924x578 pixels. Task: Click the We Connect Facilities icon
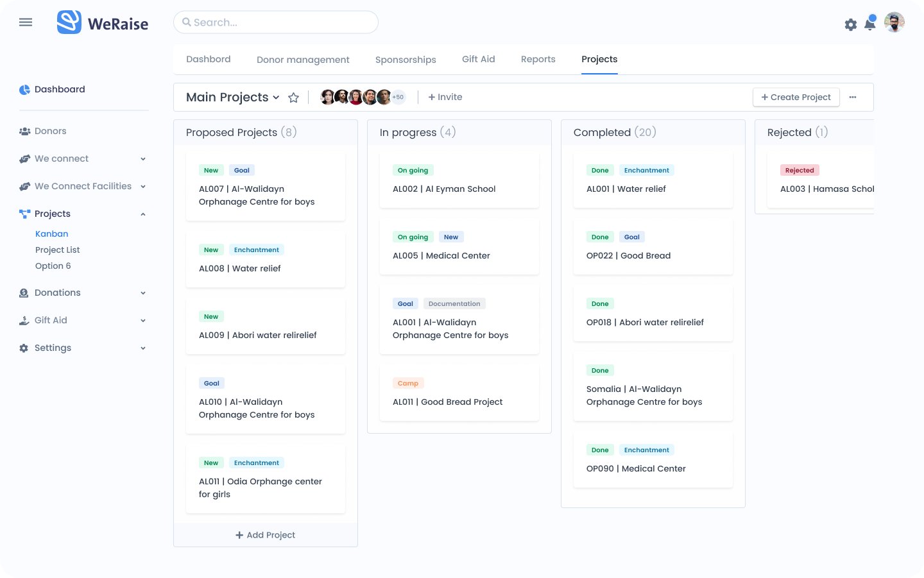(x=24, y=187)
